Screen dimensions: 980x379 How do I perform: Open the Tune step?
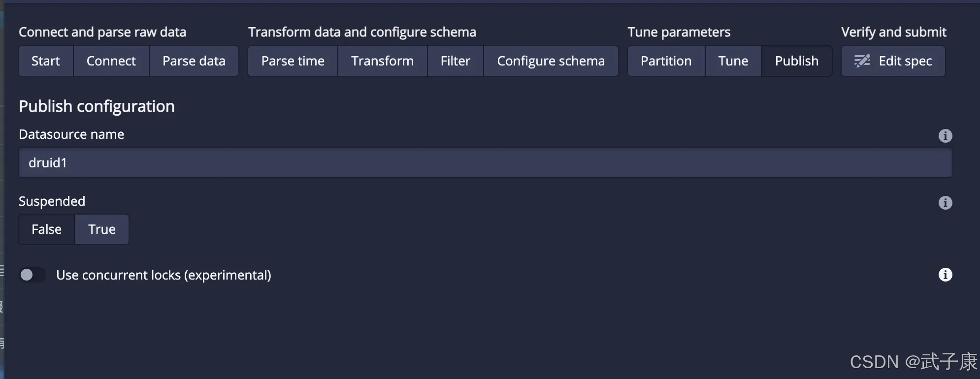point(733,61)
